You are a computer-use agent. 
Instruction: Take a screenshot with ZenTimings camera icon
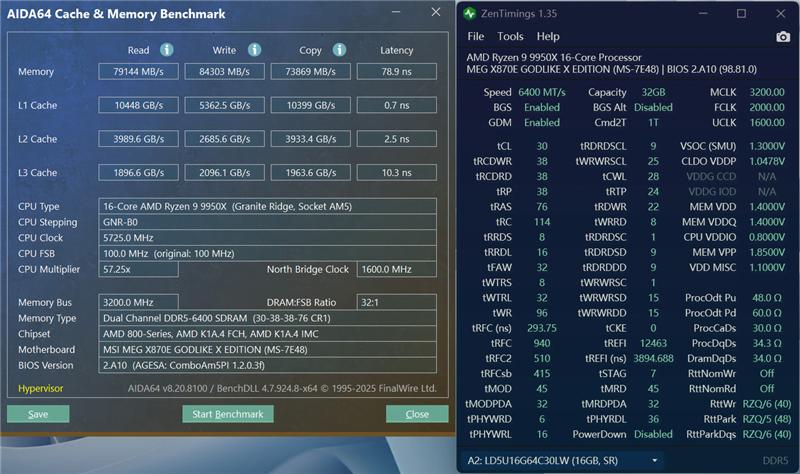(783, 37)
